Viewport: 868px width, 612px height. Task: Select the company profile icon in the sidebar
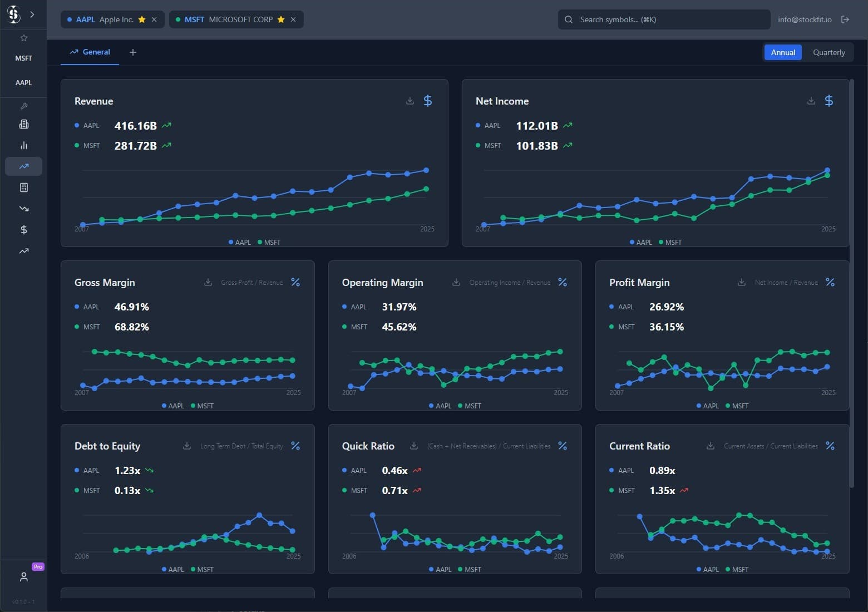(23, 124)
